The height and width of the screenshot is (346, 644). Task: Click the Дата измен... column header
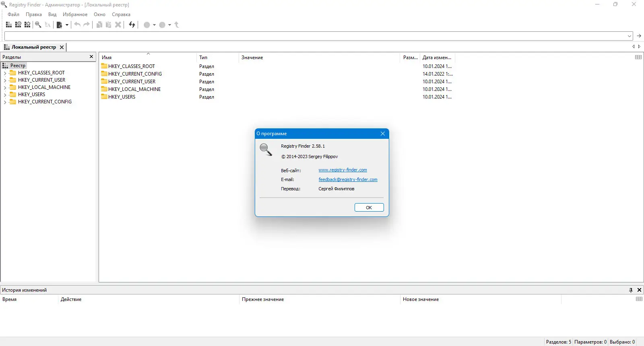pos(437,58)
